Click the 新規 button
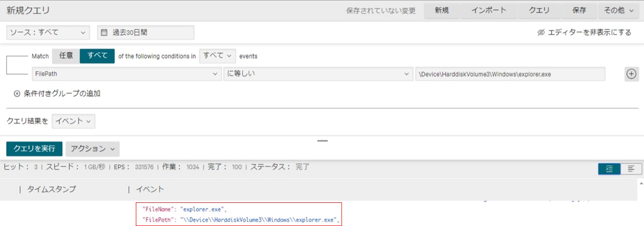Screen dimensions: 644x226 pyautogui.click(x=442, y=11)
